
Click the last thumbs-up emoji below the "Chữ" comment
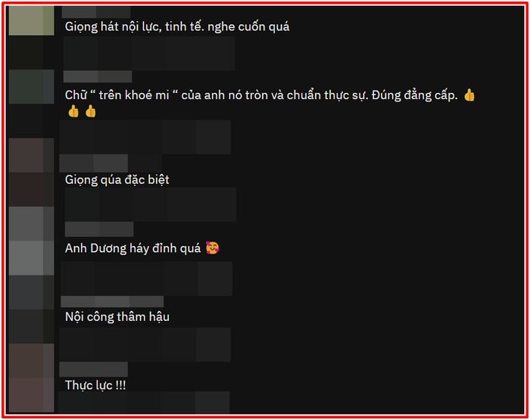point(91,110)
